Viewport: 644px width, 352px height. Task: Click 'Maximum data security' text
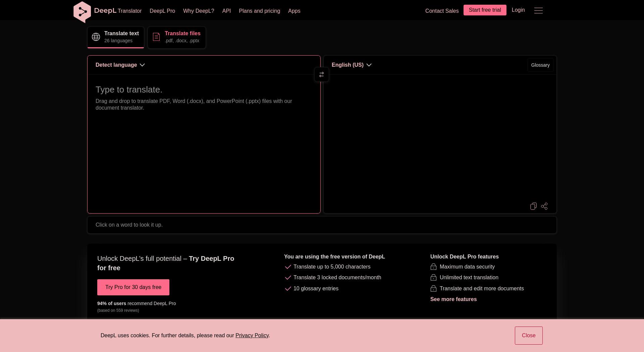[x=467, y=267]
